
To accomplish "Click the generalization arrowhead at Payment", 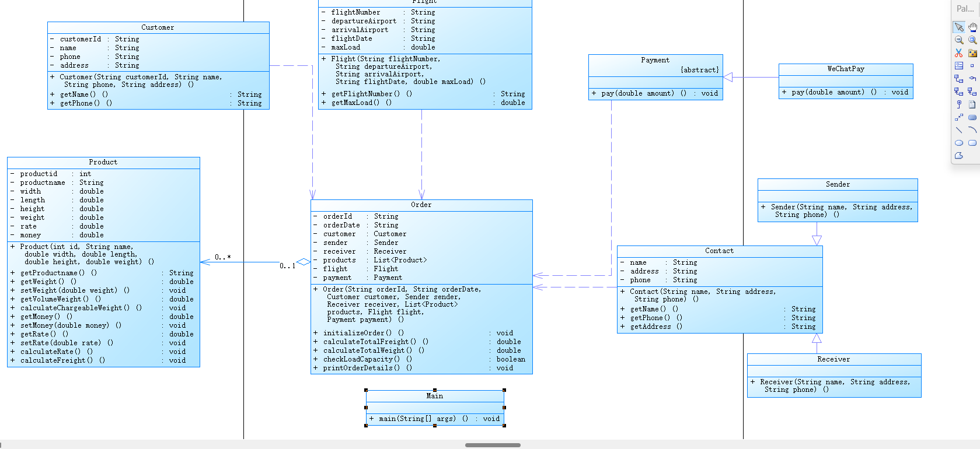I will pyautogui.click(x=728, y=77).
